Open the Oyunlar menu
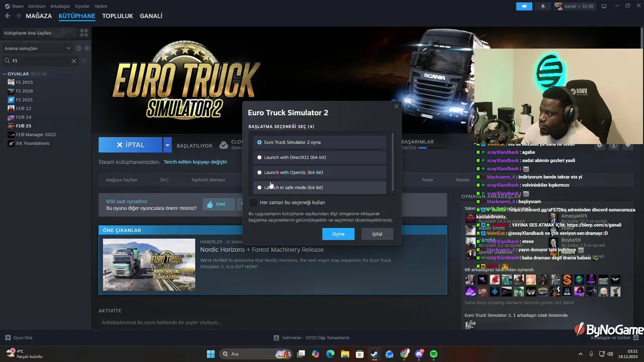Screen dimensions: 644x362 [x=82, y=6]
